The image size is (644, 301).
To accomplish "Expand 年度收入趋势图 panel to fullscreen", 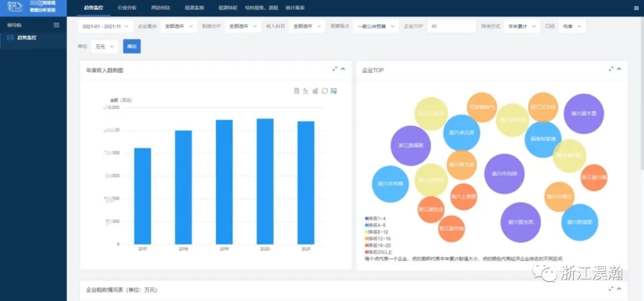I will point(335,69).
